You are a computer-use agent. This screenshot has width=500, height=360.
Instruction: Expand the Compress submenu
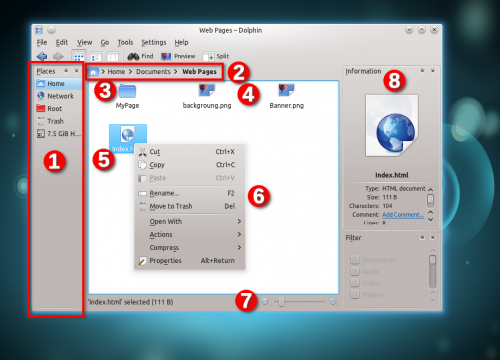pyautogui.click(x=190, y=247)
